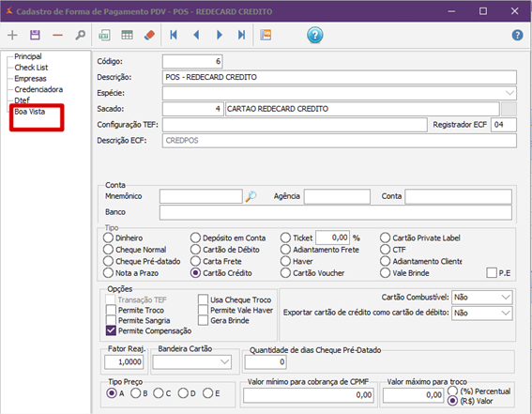
Task: Select Boa Vista in side tree
Action: tap(29, 112)
